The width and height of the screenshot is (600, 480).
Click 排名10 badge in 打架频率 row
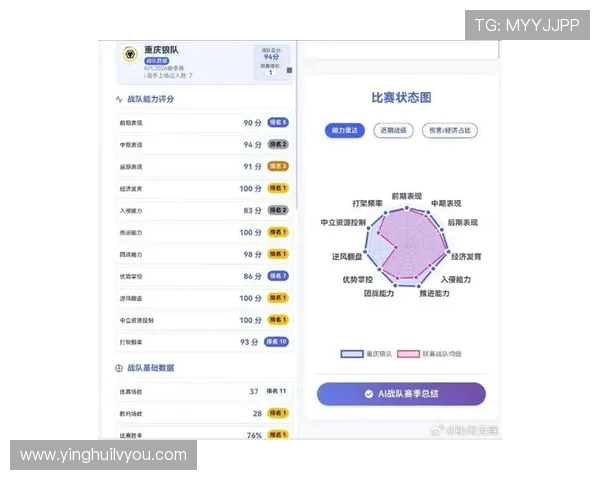click(x=276, y=341)
